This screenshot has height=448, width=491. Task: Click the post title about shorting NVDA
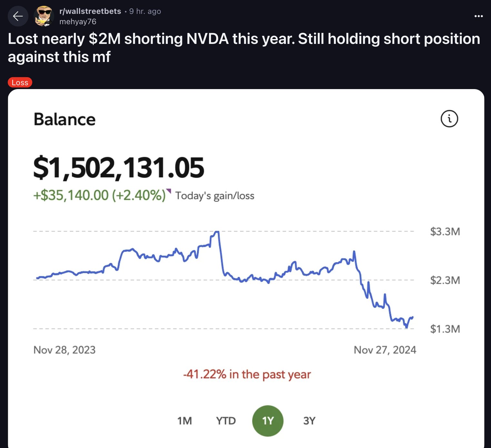click(244, 48)
